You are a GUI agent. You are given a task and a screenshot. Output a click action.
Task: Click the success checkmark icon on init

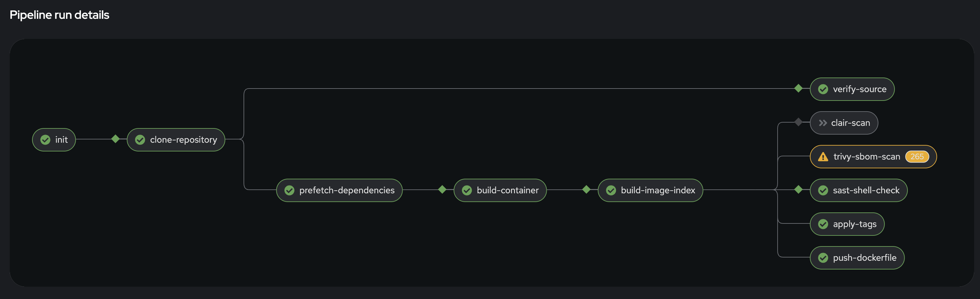tap(45, 140)
